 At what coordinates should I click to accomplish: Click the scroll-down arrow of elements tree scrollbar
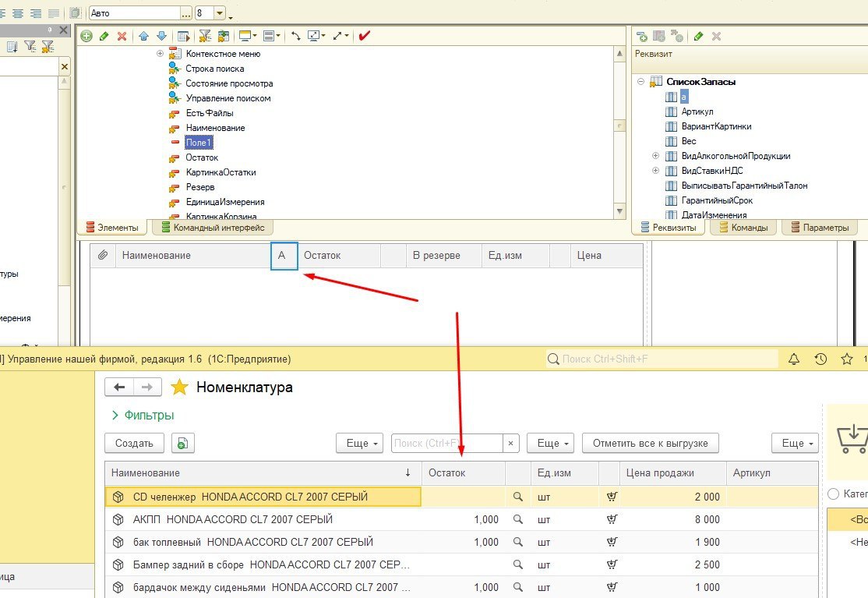point(619,211)
